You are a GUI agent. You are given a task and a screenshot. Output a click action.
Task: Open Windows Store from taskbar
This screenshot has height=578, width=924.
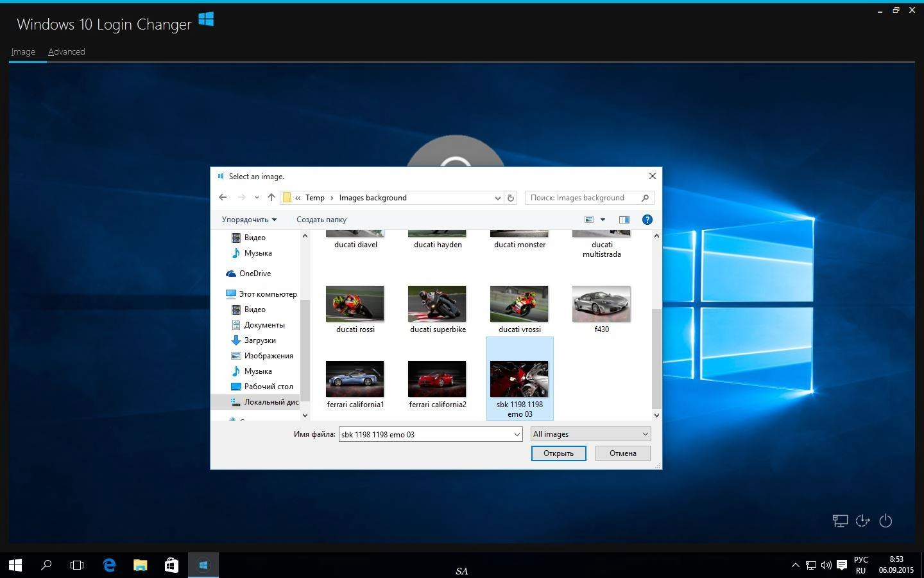pos(171,565)
